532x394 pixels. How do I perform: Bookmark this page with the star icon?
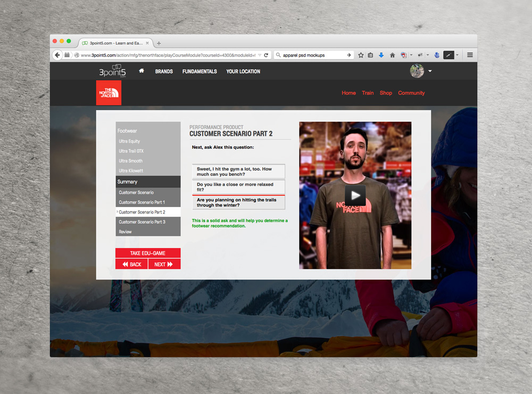pos(361,55)
